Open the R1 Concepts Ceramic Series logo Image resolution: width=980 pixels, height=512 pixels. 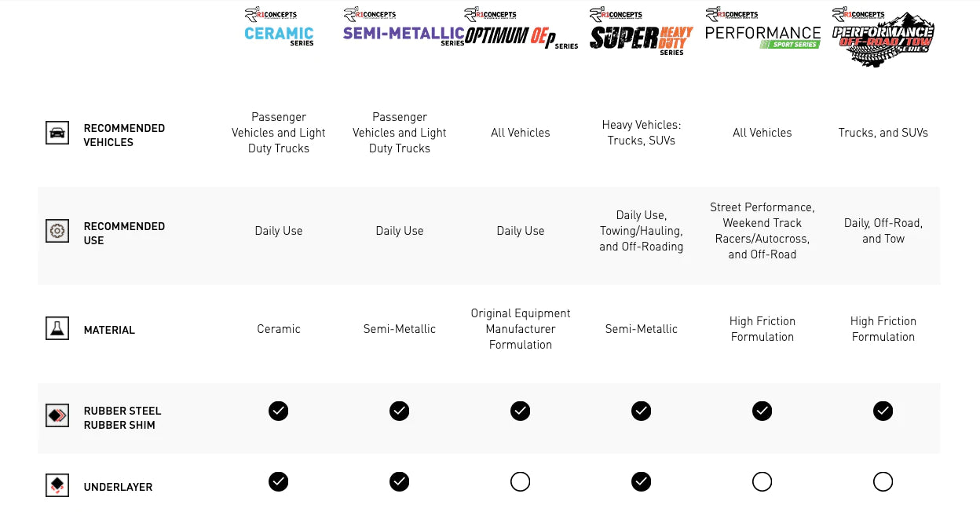[279, 28]
